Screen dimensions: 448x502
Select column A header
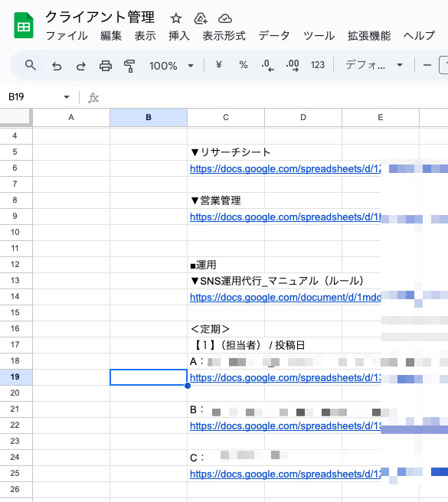[x=71, y=118]
